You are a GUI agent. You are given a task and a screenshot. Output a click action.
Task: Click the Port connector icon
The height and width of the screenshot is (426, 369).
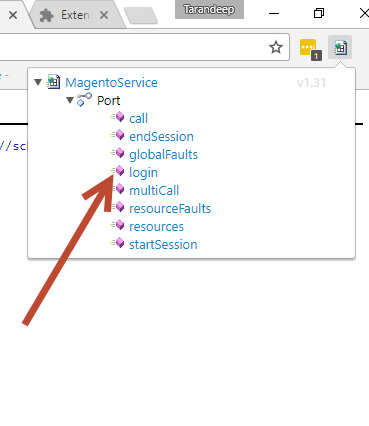coord(84,100)
